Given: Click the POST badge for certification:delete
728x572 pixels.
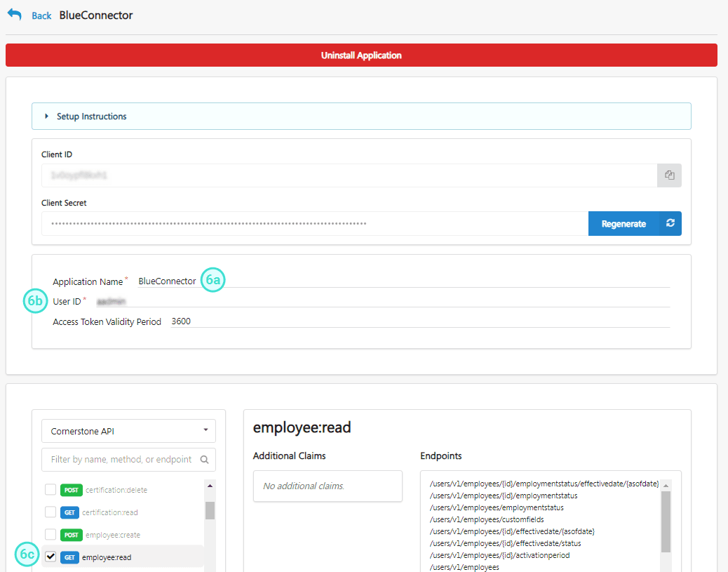Looking at the screenshot, I should point(71,490).
